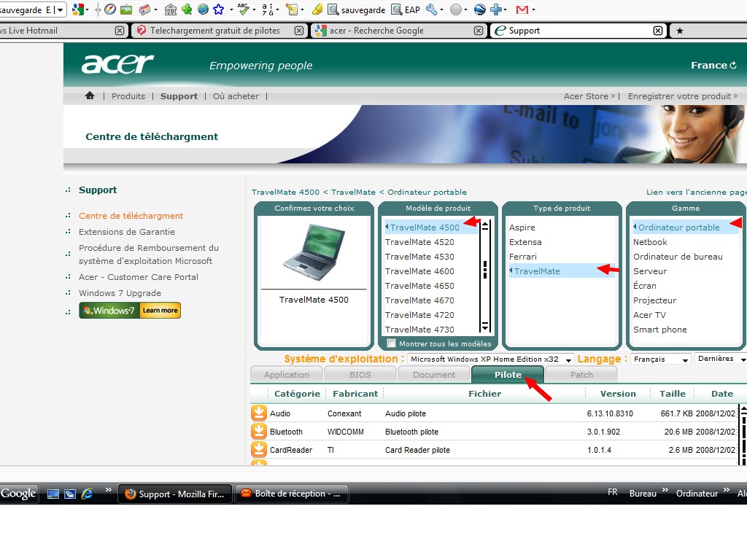The image size is (747, 560).
Task: Download the Audio pilote from Conexant
Action: point(258,413)
